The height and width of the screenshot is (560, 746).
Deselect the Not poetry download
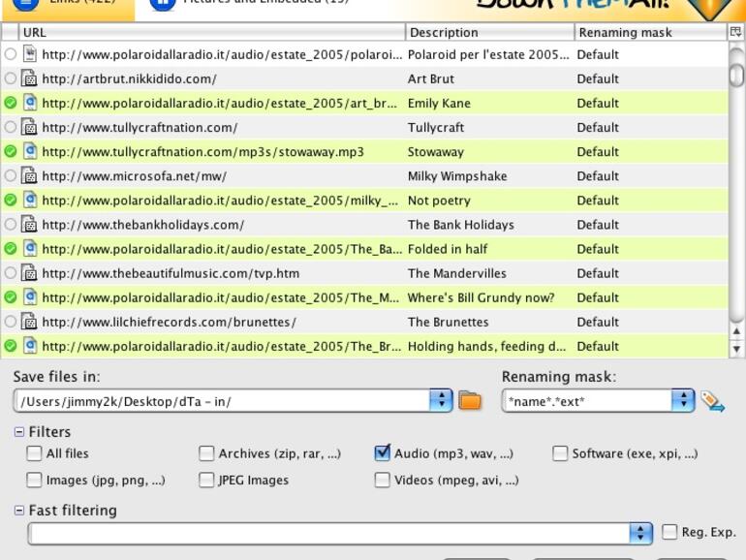(11, 200)
